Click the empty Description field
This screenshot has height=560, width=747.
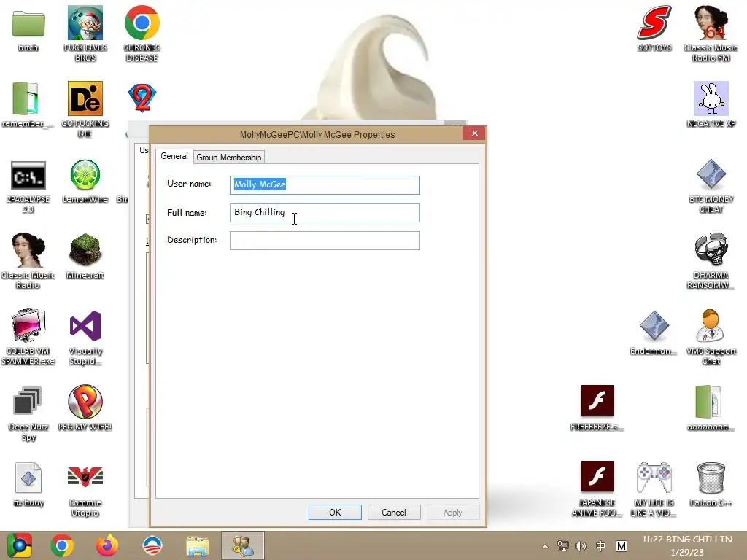click(x=325, y=241)
